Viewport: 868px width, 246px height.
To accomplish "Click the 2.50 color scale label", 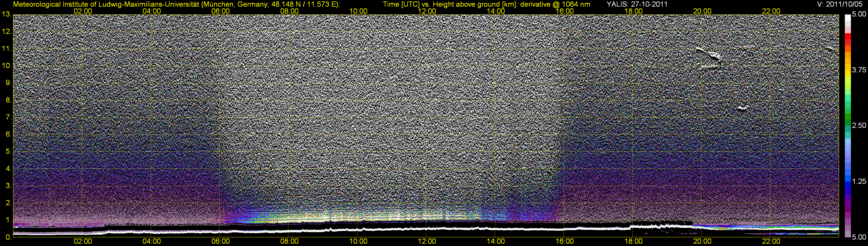I will tap(859, 126).
